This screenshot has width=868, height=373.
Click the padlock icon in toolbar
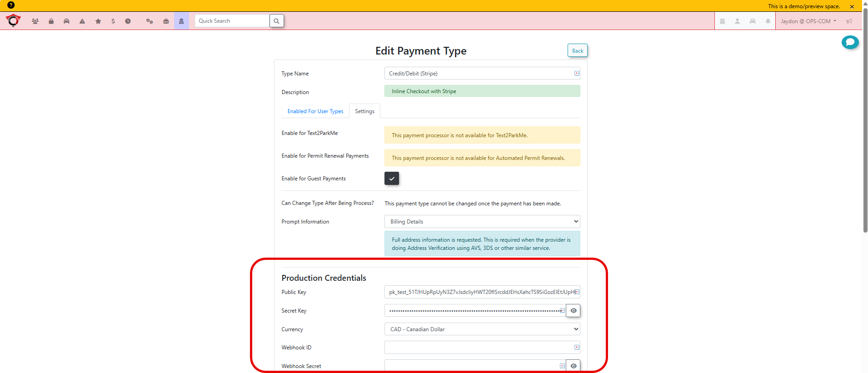pyautogui.click(x=51, y=21)
